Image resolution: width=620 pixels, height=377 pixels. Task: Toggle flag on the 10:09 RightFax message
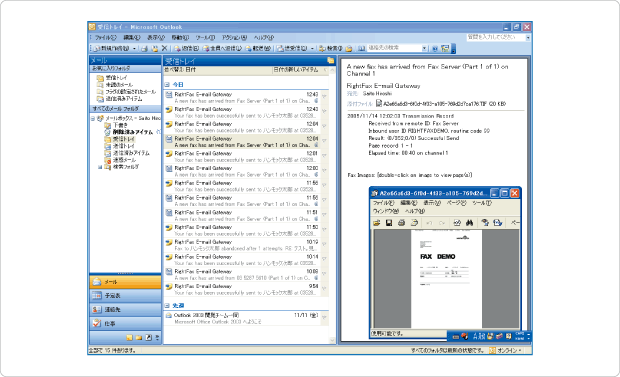pyautogui.click(x=324, y=273)
